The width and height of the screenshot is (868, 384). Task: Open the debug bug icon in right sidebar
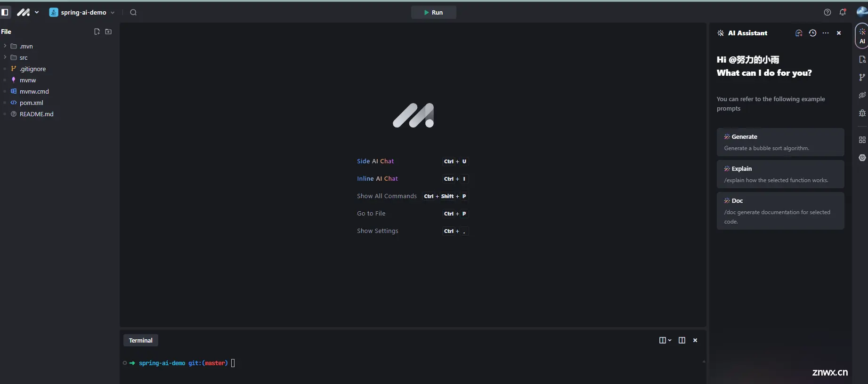point(862,113)
